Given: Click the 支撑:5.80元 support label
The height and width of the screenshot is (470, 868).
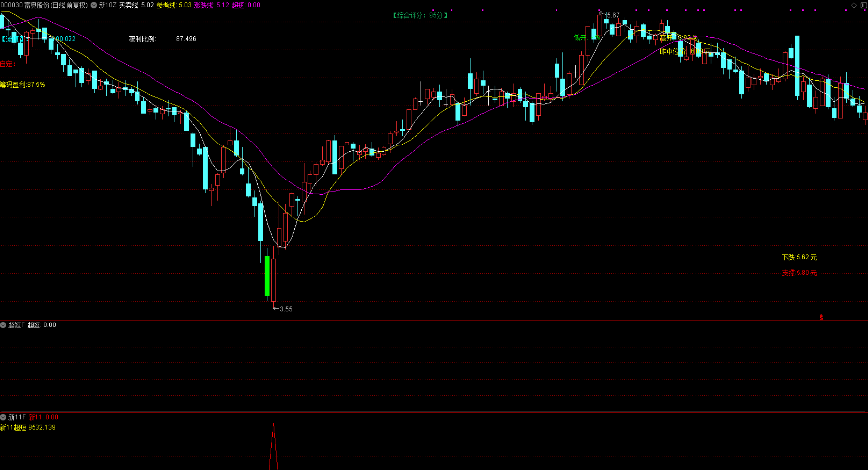Looking at the screenshot, I should (799, 273).
